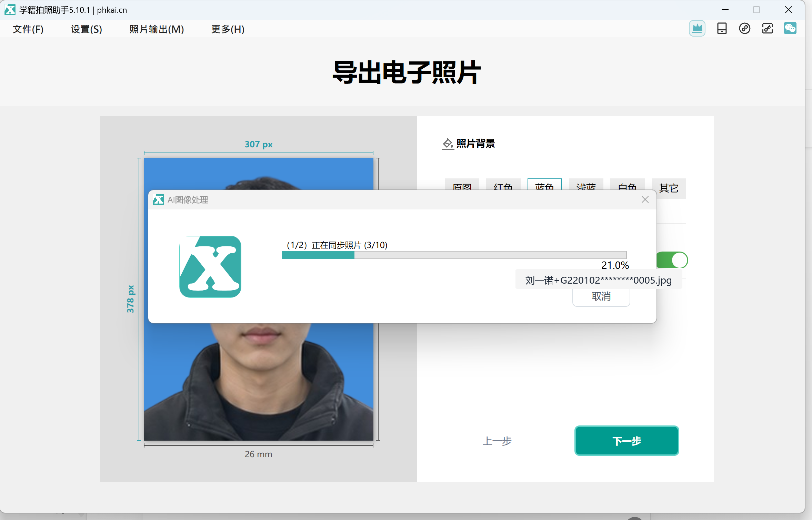Select the 白色 background option

tap(628, 185)
